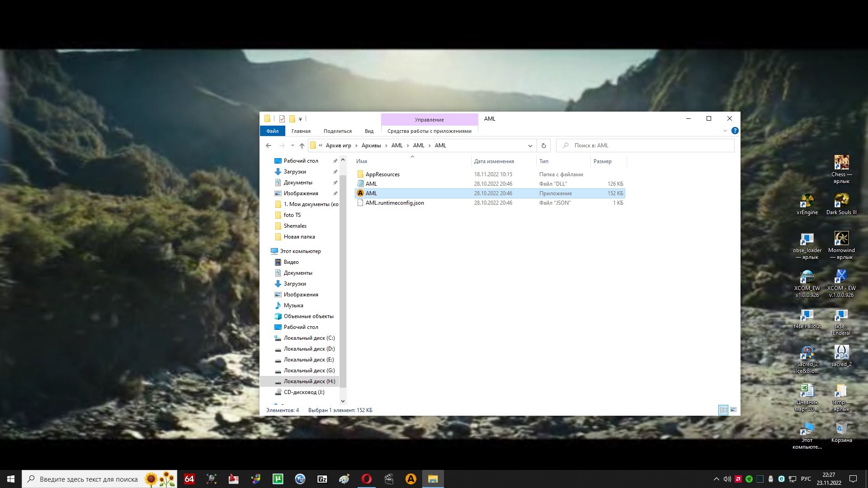Open Quick Access Toolbar customize dropdown
This screenshot has width=868, height=488.
300,119
